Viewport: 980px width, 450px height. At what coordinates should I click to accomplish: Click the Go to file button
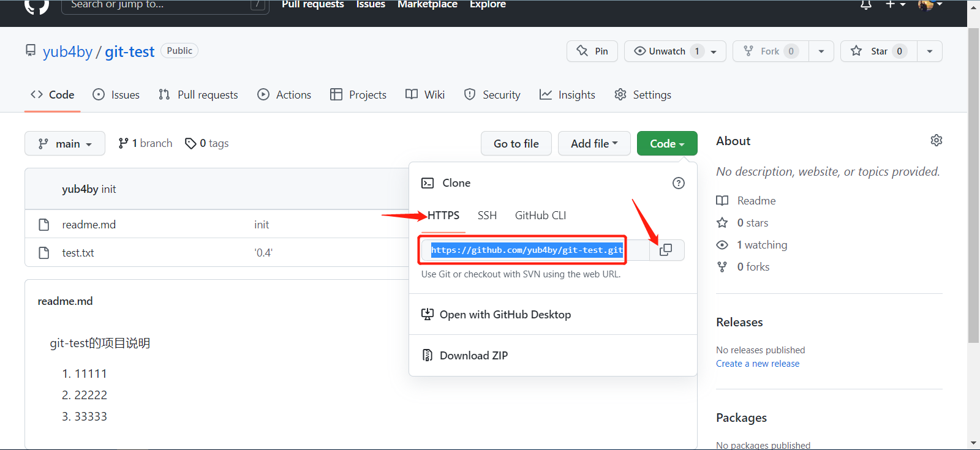point(516,143)
